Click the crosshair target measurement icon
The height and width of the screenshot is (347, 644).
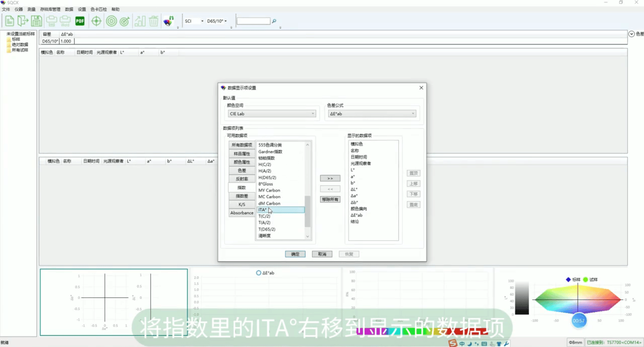coord(96,21)
